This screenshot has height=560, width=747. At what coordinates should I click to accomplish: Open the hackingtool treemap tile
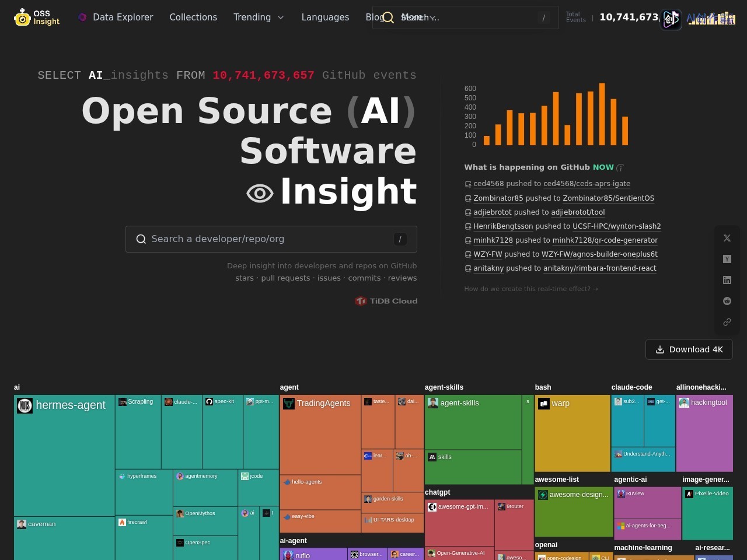(x=704, y=433)
